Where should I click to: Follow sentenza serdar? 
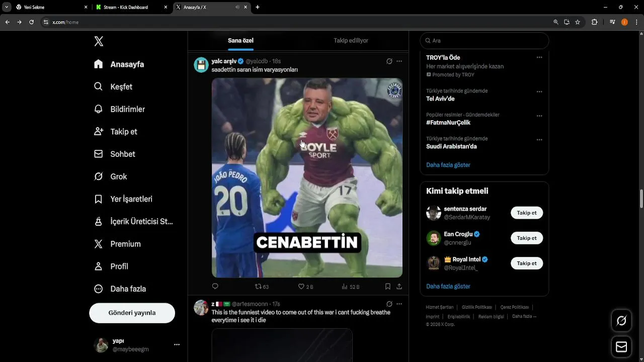click(x=527, y=213)
